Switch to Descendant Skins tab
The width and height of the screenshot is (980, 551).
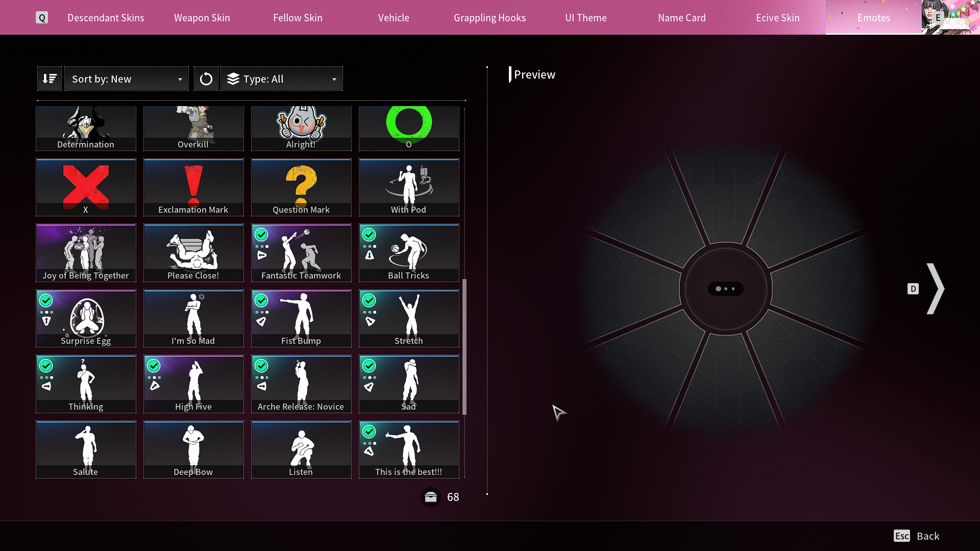[x=106, y=18]
